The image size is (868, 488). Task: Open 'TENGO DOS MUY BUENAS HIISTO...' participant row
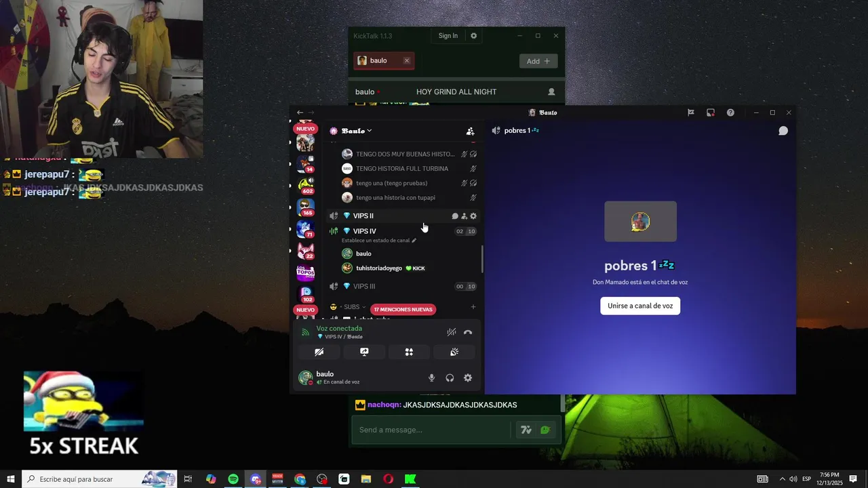click(x=409, y=154)
